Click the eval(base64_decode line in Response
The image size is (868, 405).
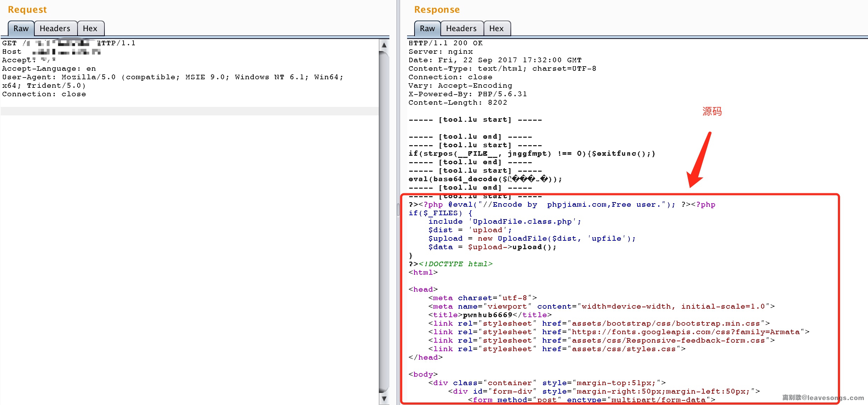485,179
